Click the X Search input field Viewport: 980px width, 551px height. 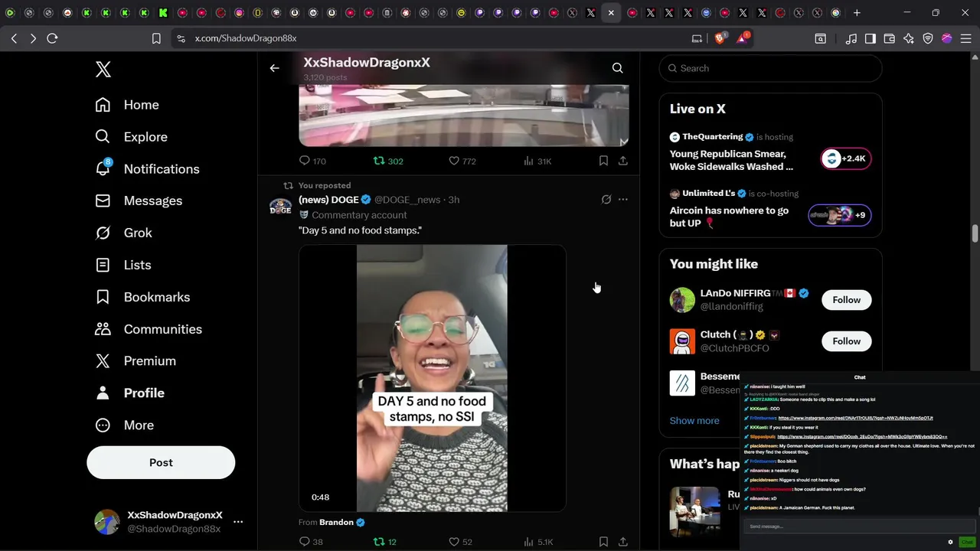pos(770,68)
